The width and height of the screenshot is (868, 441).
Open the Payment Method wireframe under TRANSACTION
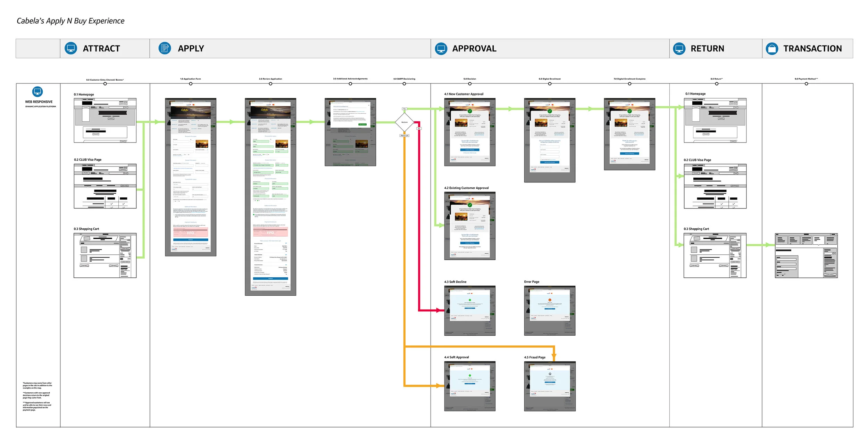806,255
